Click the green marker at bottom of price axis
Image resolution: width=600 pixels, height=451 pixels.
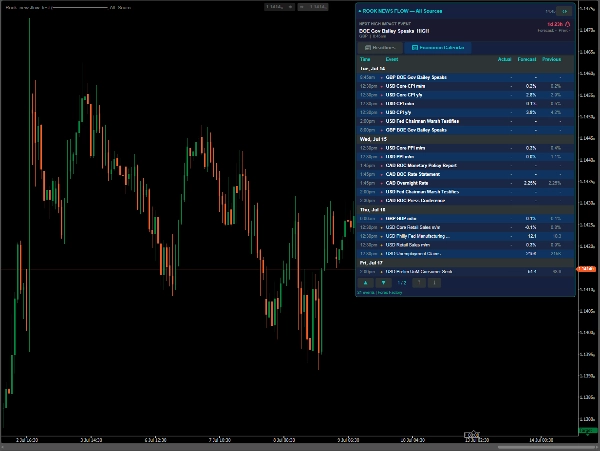tap(586, 431)
